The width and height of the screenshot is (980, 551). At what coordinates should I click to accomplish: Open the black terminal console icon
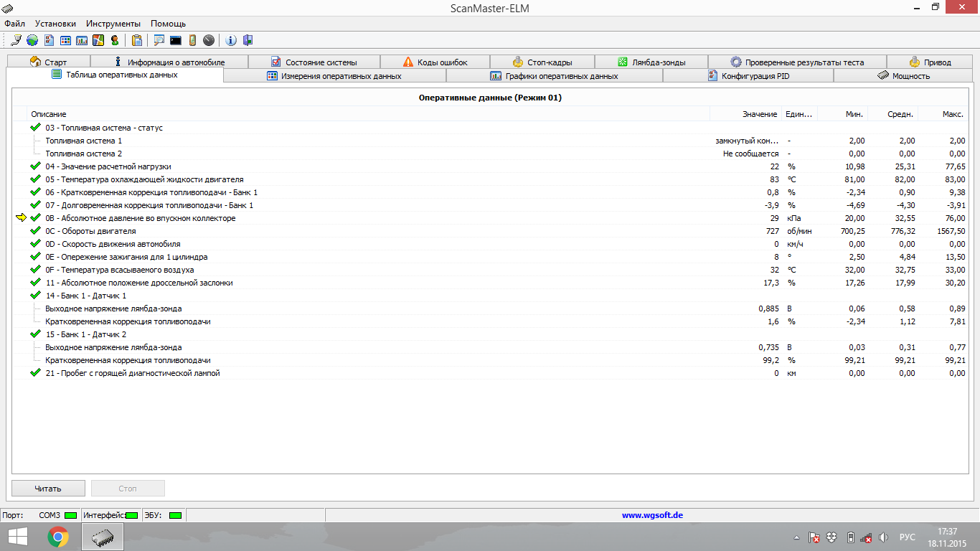pos(175,40)
